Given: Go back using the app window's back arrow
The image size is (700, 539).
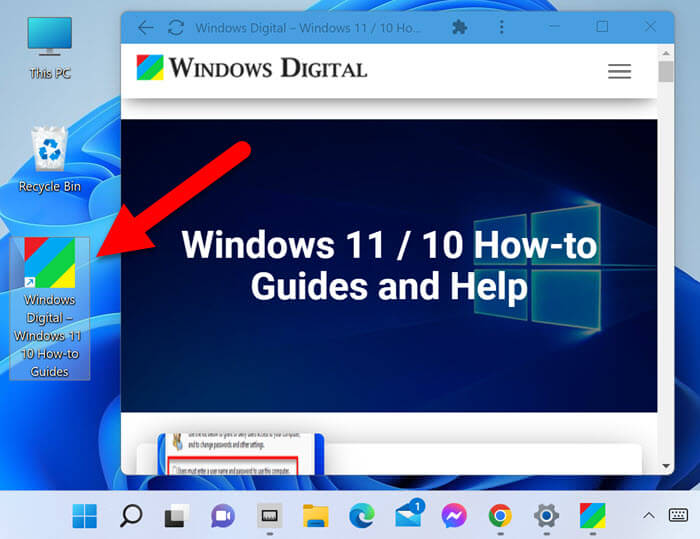Looking at the screenshot, I should coord(146,28).
